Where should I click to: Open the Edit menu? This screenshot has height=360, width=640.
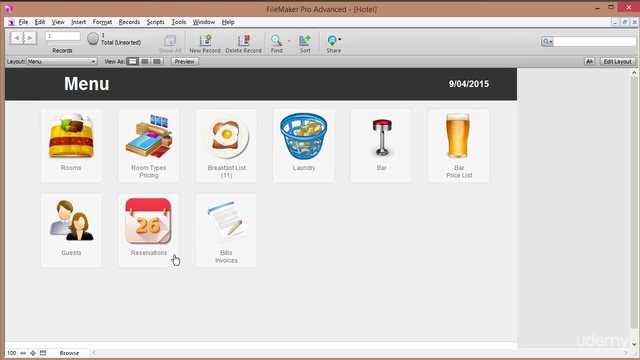tap(40, 22)
